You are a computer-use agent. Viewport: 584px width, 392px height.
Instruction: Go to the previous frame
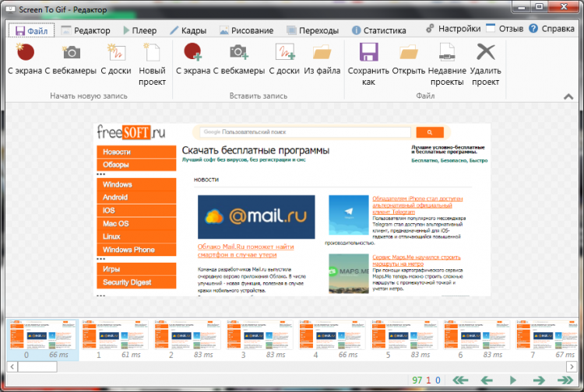tap(487, 380)
